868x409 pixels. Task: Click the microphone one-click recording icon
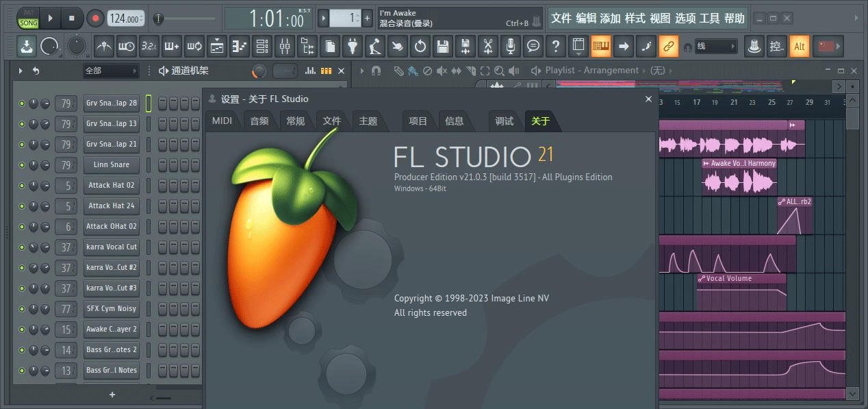point(511,47)
